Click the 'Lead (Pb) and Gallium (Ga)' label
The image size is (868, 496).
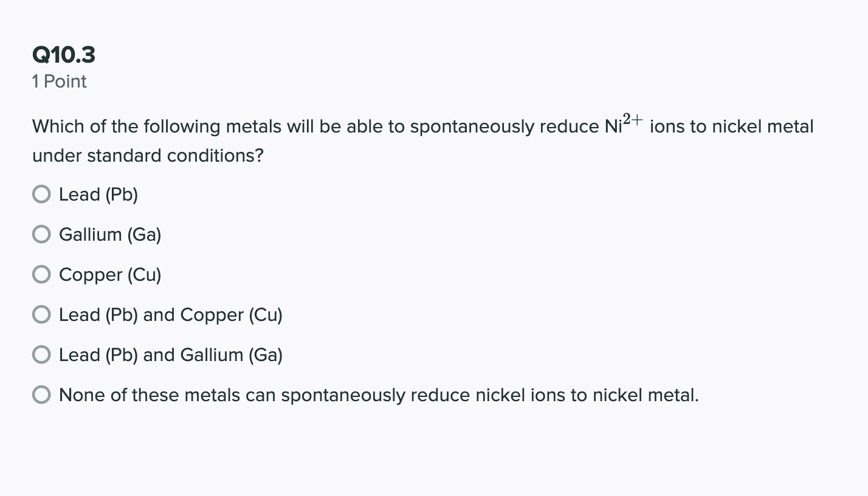[171, 356]
